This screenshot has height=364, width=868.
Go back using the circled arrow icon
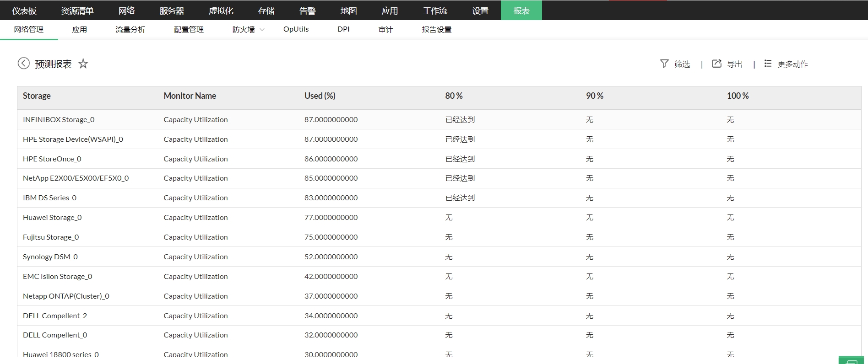pyautogui.click(x=24, y=63)
